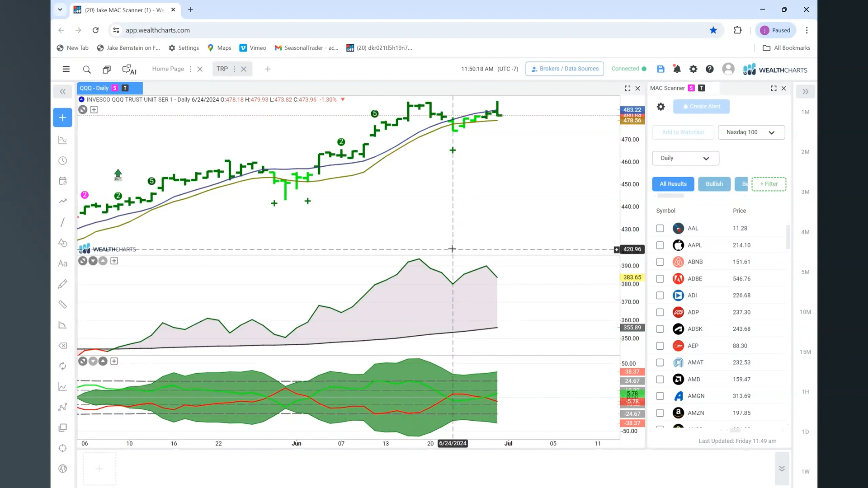Click the Add to Watchlist button
Viewport: 868px width, 488px height.
point(683,132)
